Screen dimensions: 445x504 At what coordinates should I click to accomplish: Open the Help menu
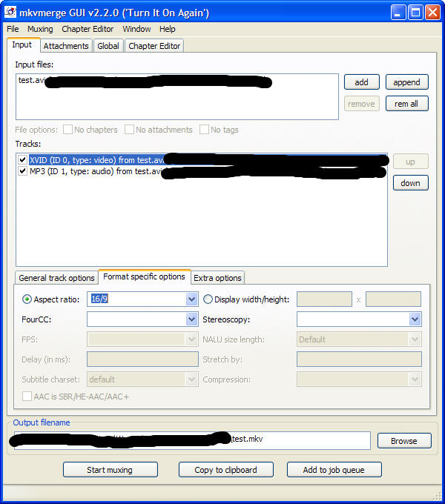pyautogui.click(x=167, y=29)
